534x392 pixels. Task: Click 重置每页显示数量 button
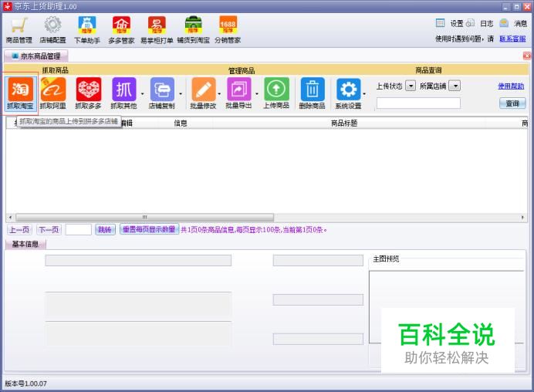[x=149, y=229]
